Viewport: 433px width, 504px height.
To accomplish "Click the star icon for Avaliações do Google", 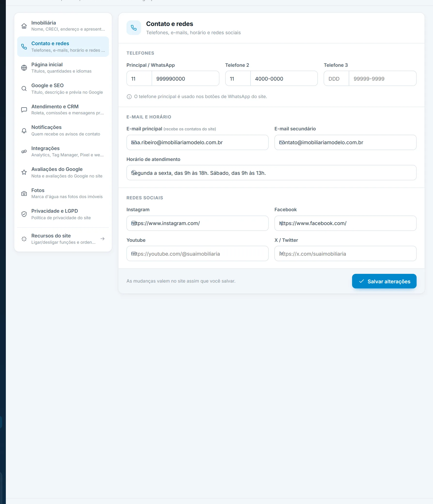I will pyautogui.click(x=24, y=172).
